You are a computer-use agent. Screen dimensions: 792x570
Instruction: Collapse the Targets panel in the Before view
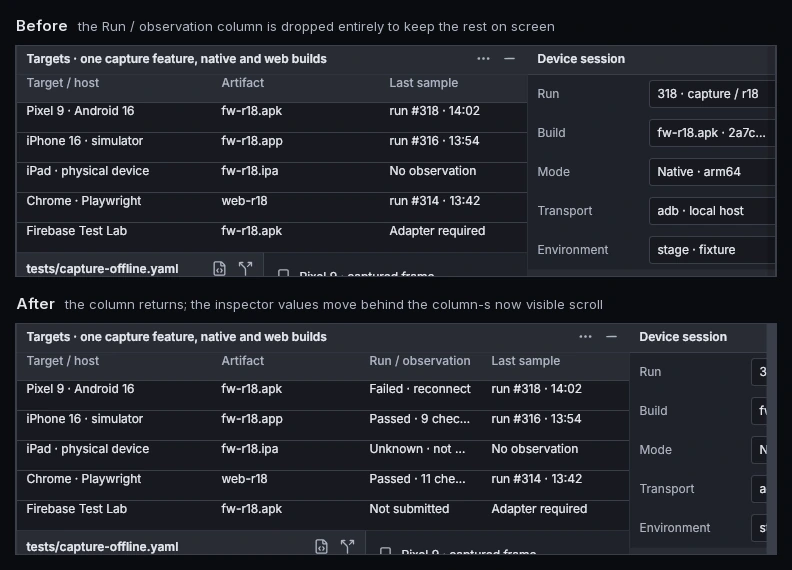coord(509,59)
